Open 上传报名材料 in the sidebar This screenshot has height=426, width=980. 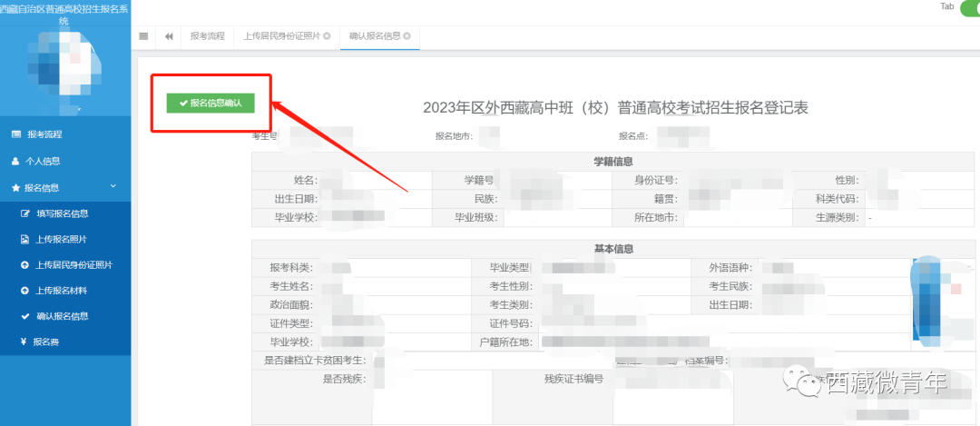point(62,291)
